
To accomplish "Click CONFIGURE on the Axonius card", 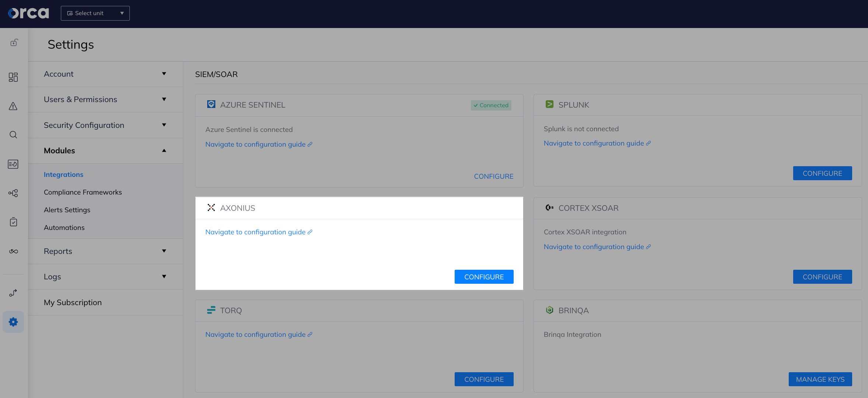I will [x=484, y=277].
